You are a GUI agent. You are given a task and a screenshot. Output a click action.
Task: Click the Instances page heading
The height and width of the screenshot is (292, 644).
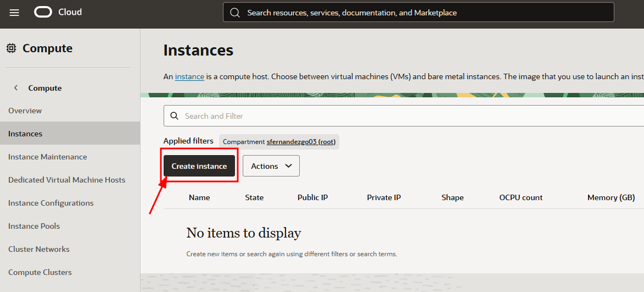point(198,50)
